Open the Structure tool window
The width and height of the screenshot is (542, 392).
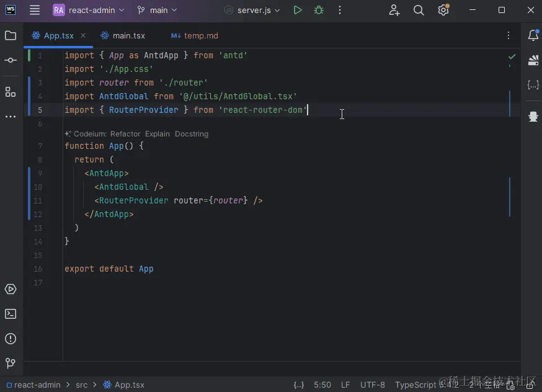click(x=11, y=92)
